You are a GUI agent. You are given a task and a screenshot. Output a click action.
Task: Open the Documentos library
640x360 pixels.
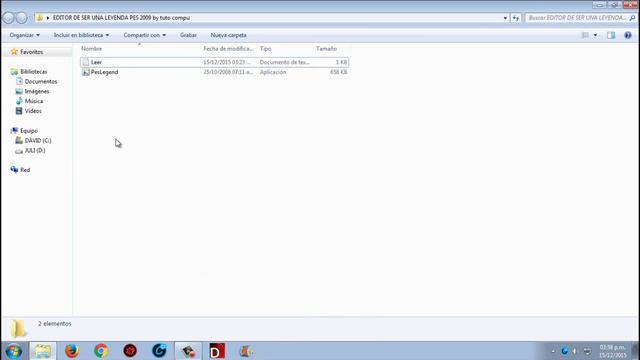click(x=40, y=81)
